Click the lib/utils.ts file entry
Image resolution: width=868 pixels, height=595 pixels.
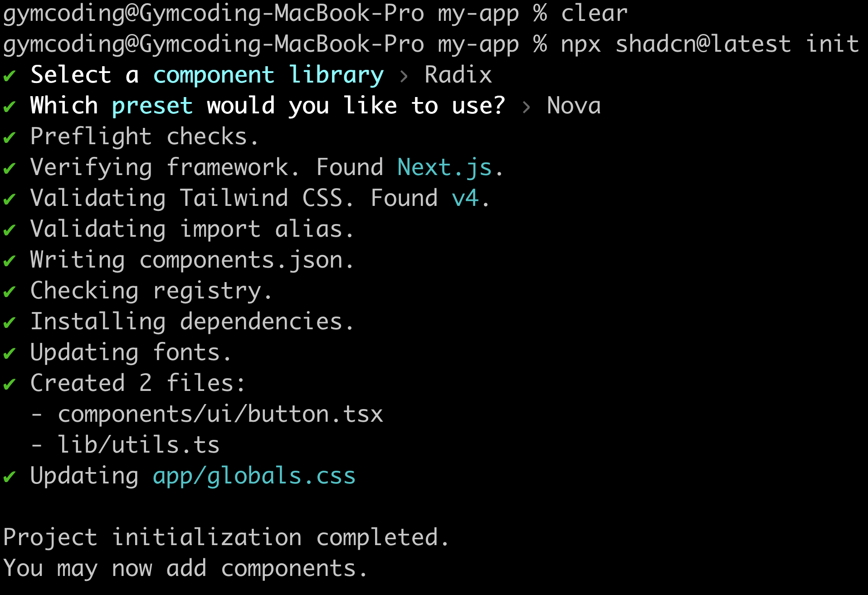pos(139,444)
